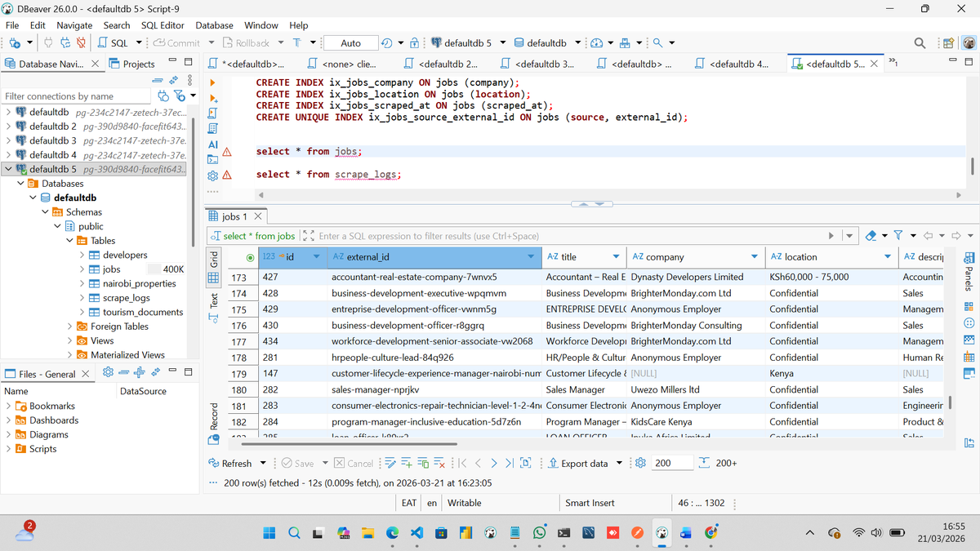Click the results custom filter funnel icon
Screen dimensions: 980x551
[x=898, y=236]
